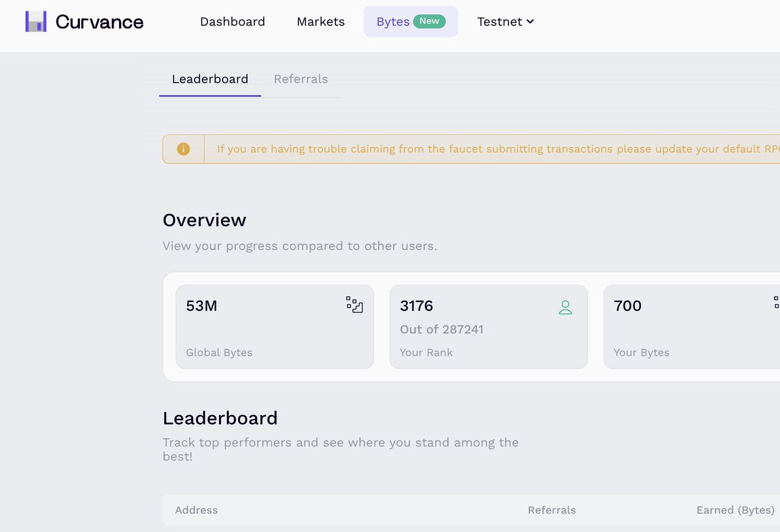
Task: Click the Curvance brand name text
Action: coord(99,22)
